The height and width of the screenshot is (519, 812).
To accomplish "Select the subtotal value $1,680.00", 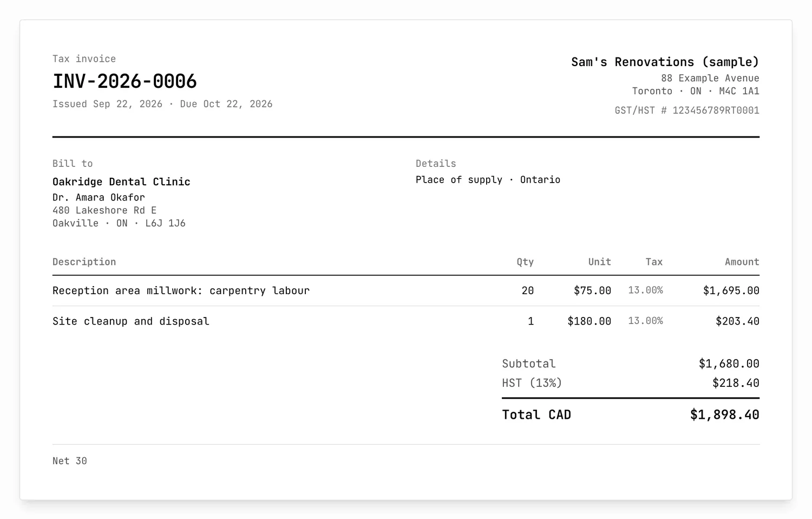I will click(x=729, y=364).
